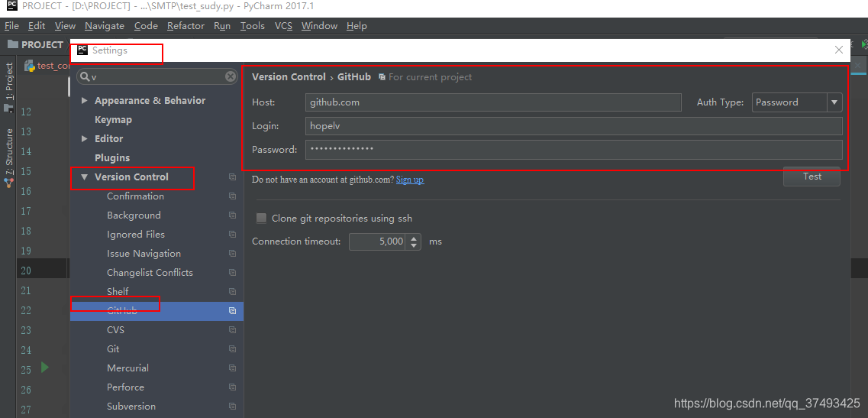Image resolution: width=868 pixels, height=418 pixels.
Task: Click project-level icon next to Version Control
Action: (x=233, y=177)
